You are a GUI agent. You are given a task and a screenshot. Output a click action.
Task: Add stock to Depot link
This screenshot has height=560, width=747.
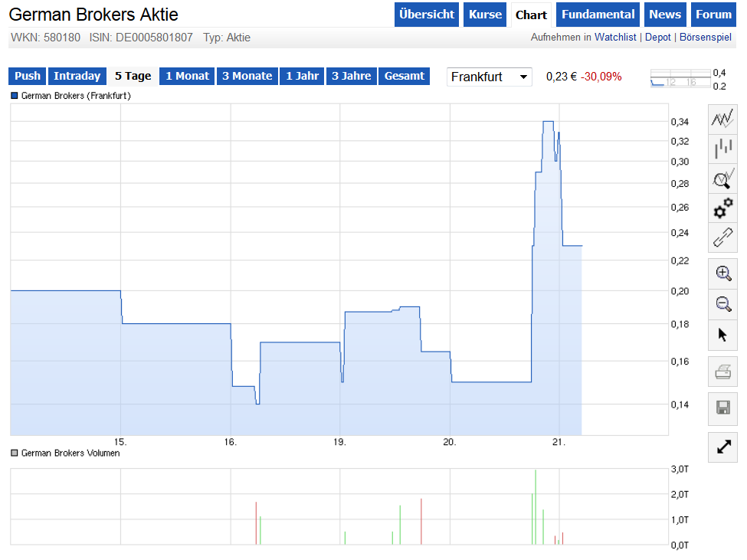point(657,37)
